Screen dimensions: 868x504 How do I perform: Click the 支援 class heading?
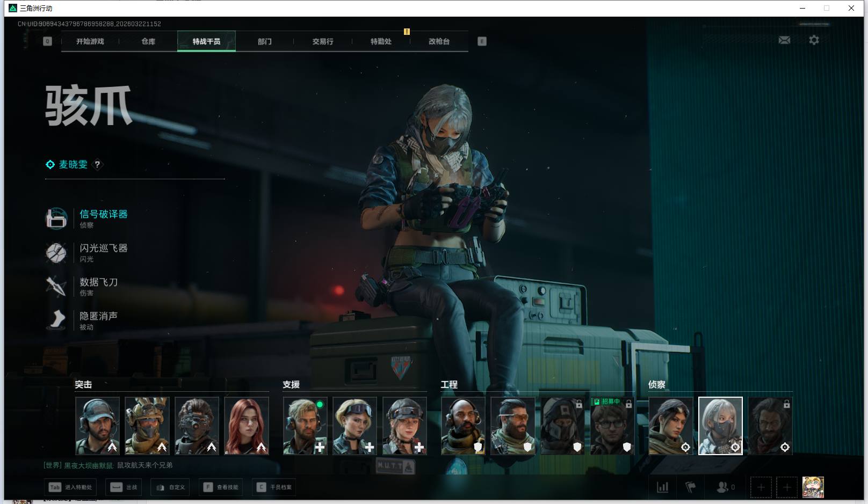(291, 384)
